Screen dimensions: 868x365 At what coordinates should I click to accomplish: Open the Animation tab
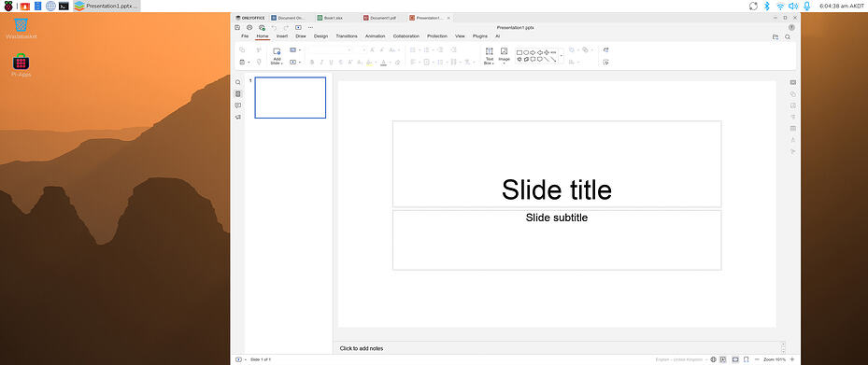tap(376, 36)
